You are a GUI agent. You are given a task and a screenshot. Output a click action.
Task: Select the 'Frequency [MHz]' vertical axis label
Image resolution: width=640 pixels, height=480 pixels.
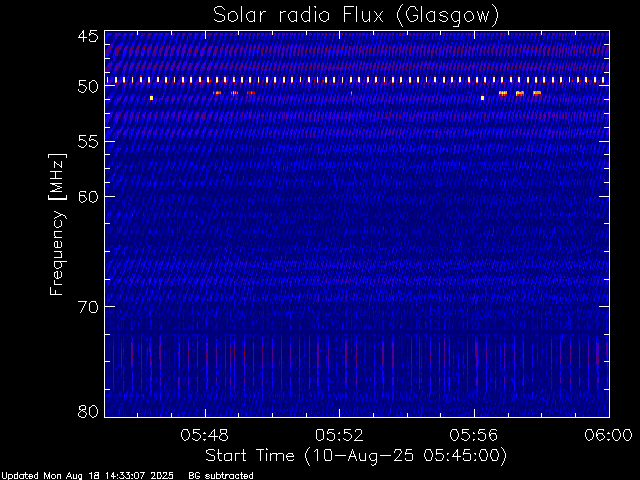point(57,224)
